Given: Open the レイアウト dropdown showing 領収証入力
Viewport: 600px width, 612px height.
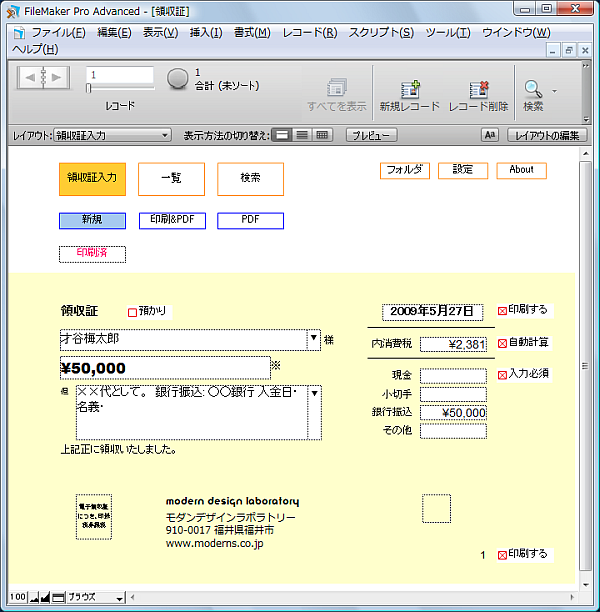Looking at the screenshot, I should 112,135.
